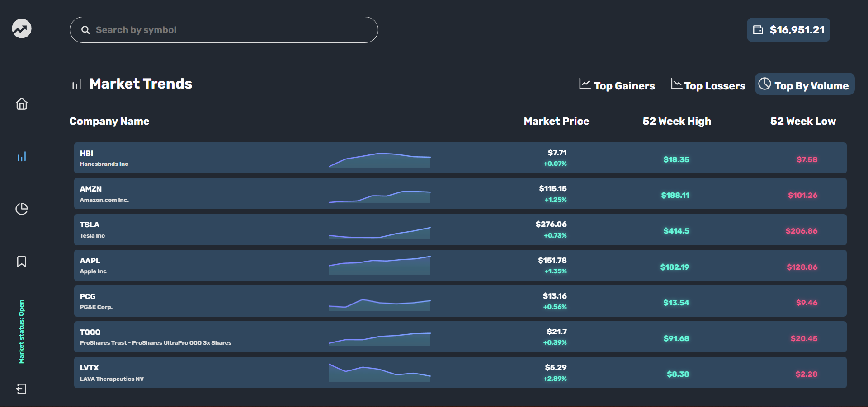Image resolution: width=868 pixels, height=407 pixels.
Task: Click the $151.78 market price
Action: click(x=552, y=260)
